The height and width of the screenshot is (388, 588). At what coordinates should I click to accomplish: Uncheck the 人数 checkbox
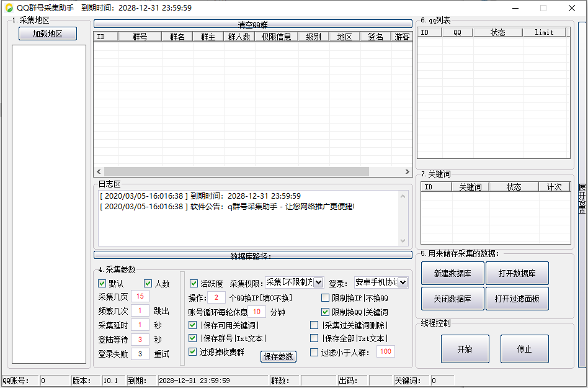148,283
